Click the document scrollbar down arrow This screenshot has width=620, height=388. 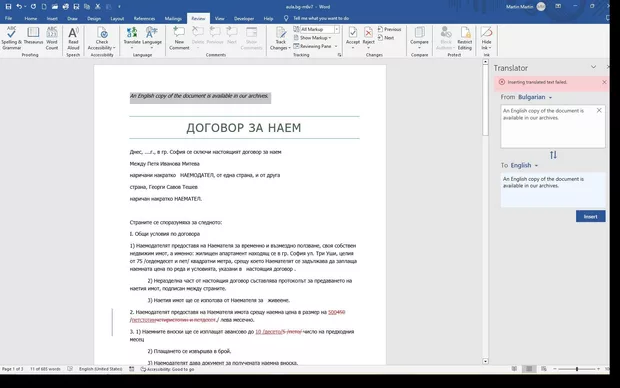click(486, 361)
